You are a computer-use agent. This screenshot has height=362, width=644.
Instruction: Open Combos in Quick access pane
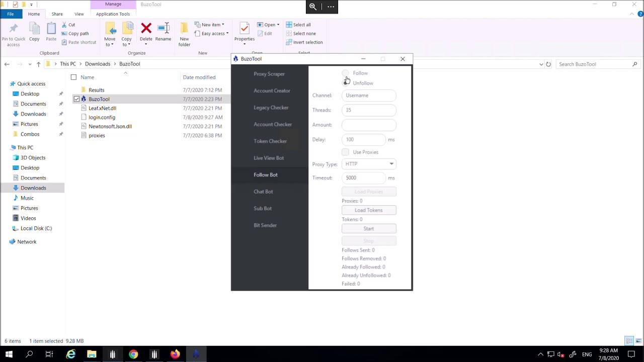tap(30, 134)
